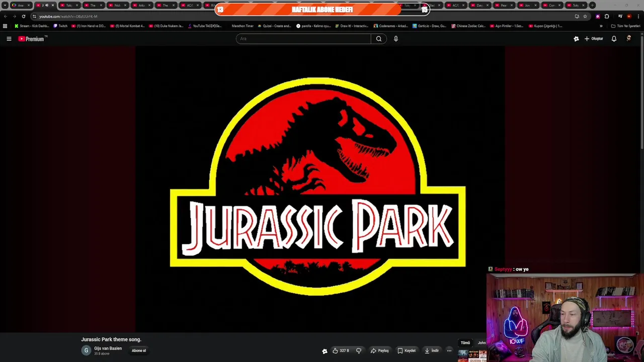Click the search magnifier button
Image resolution: width=644 pixels, height=362 pixels.
[379, 39]
